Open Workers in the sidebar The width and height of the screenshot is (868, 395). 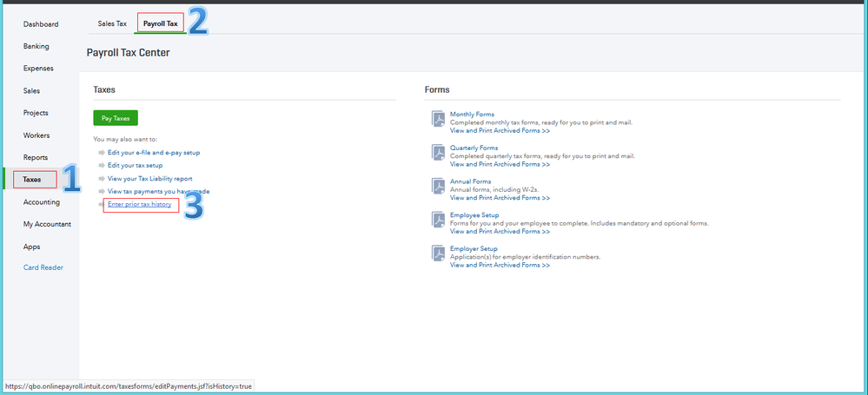(x=36, y=135)
